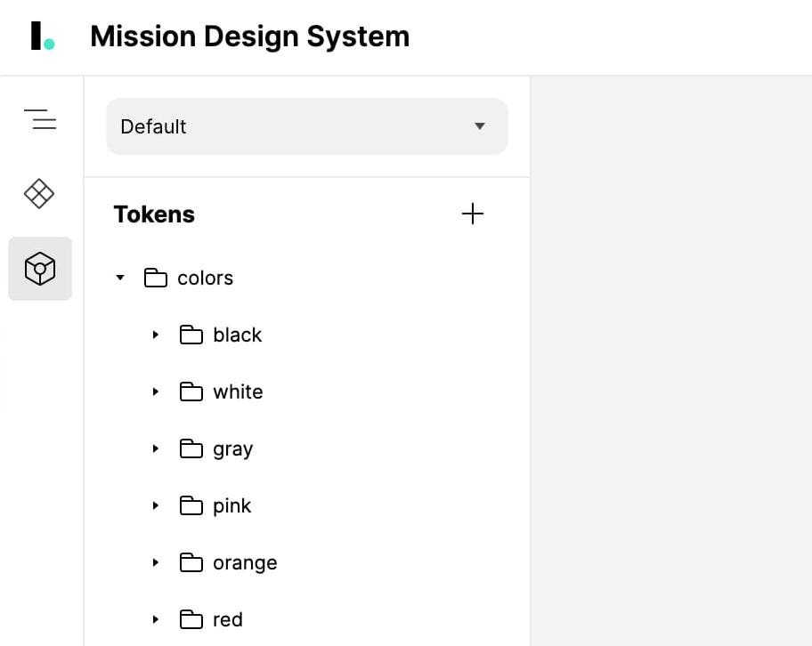This screenshot has height=646, width=812.
Task: Expand the white folder arrow
Action: [x=155, y=392]
